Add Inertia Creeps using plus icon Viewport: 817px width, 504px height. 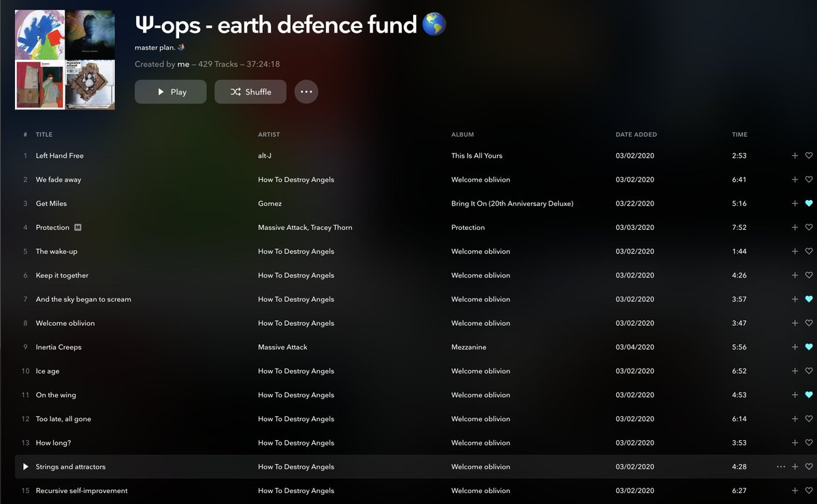tap(795, 347)
